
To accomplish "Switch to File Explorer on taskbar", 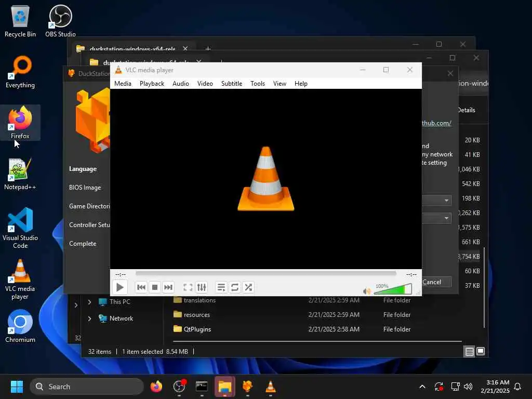I will 224,387.
